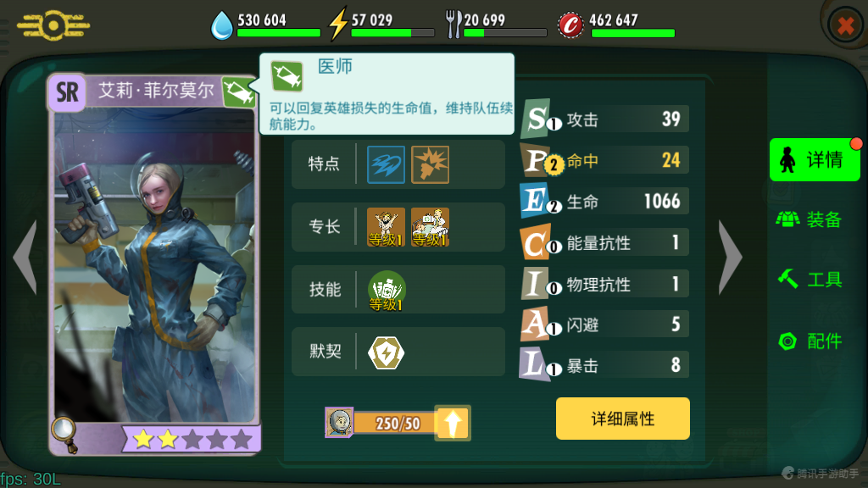Tap the green 技能 skill icon

[x=387, y=290]
